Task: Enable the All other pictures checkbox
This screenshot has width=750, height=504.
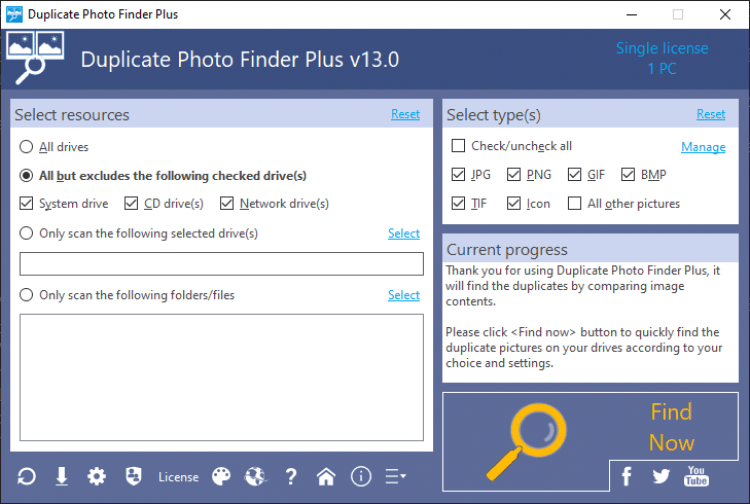Action: coord(574,204)
